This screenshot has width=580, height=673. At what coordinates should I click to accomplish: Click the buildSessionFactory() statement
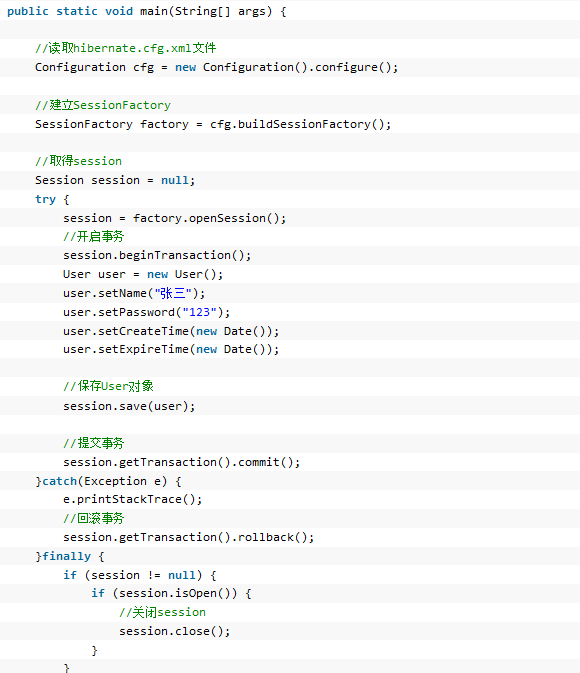(x=213, y=124)
